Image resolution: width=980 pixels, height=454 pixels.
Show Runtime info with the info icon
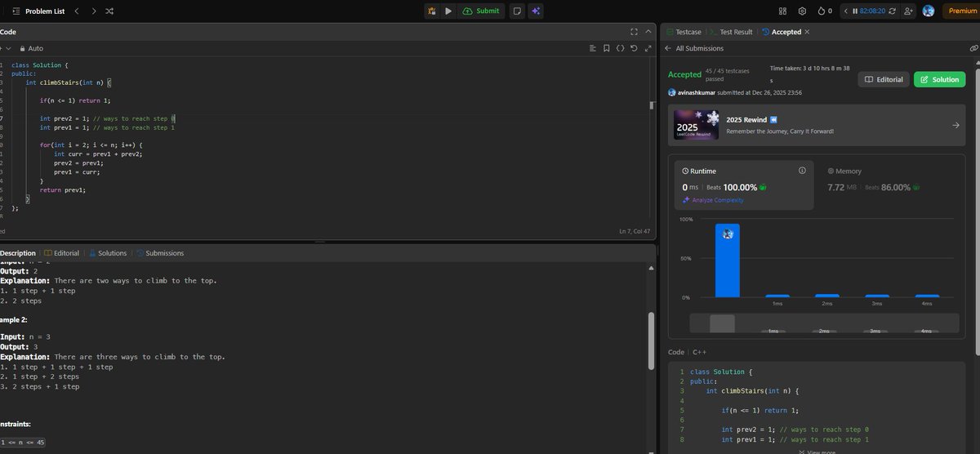(802, 171)
